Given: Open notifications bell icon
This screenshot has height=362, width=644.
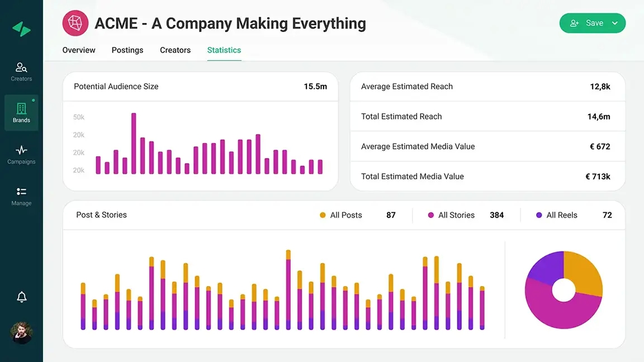Looking at the screenshot, I should pos(21,297).
